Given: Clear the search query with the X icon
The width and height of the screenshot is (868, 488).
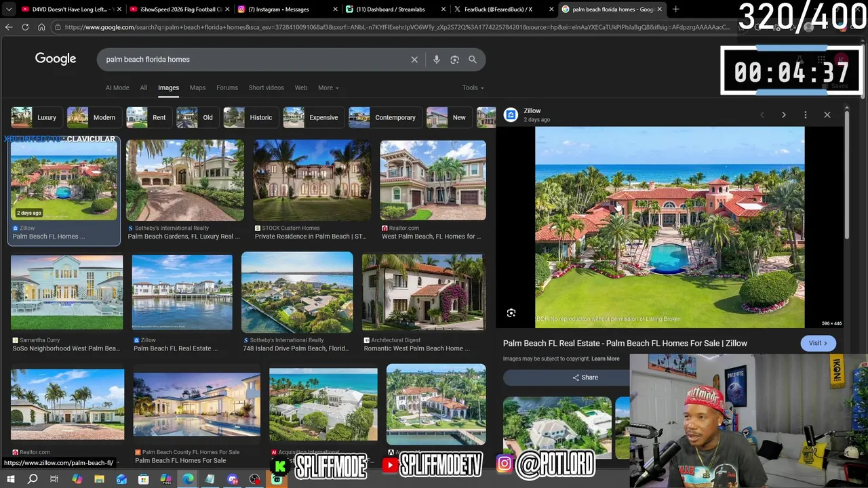Looking at the screenshot, I should pos(414,60).
